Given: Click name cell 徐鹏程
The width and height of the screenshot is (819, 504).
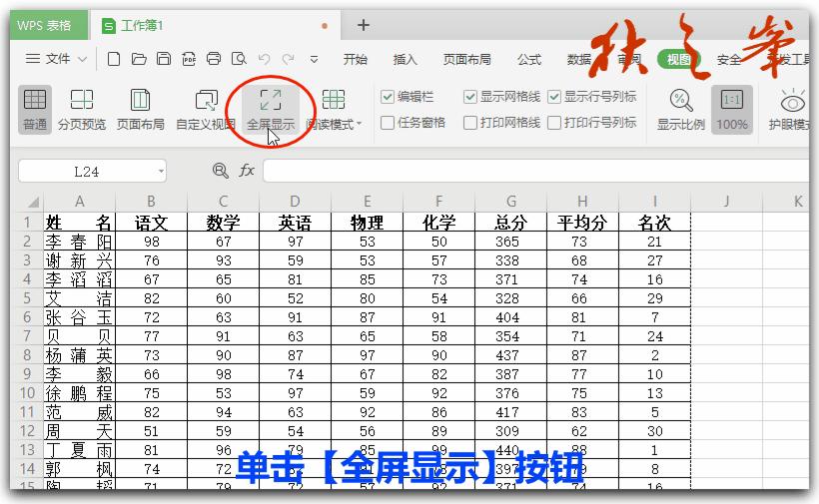Looking at the screenshot, I should [79, 392].
